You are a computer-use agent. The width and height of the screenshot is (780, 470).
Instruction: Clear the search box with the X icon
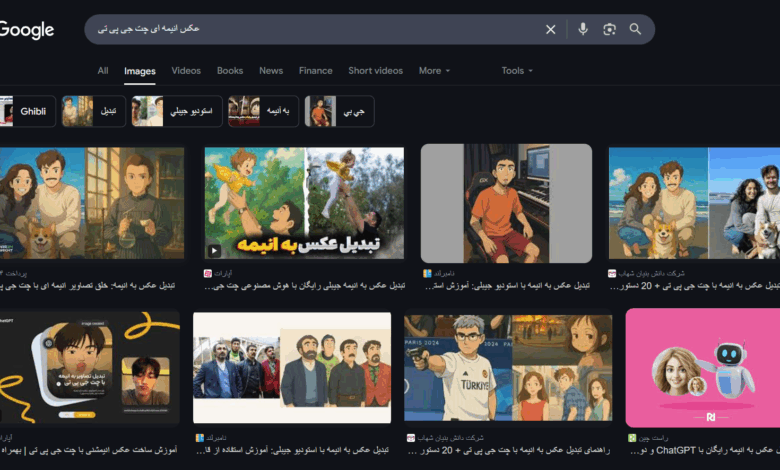coord(550,29)
